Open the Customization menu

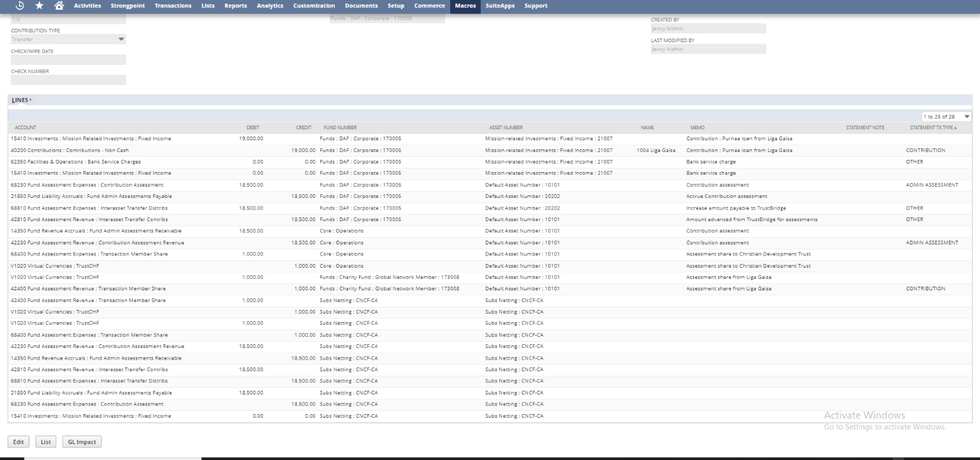tap(314, 6)
